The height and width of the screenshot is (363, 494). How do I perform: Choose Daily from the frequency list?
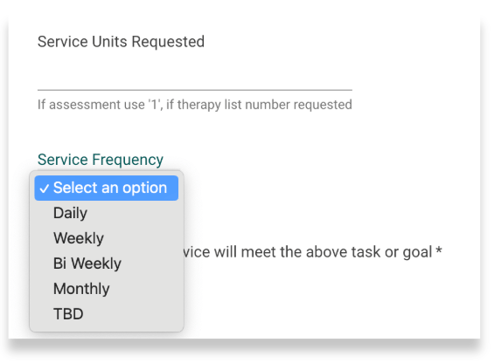(106, 213)
